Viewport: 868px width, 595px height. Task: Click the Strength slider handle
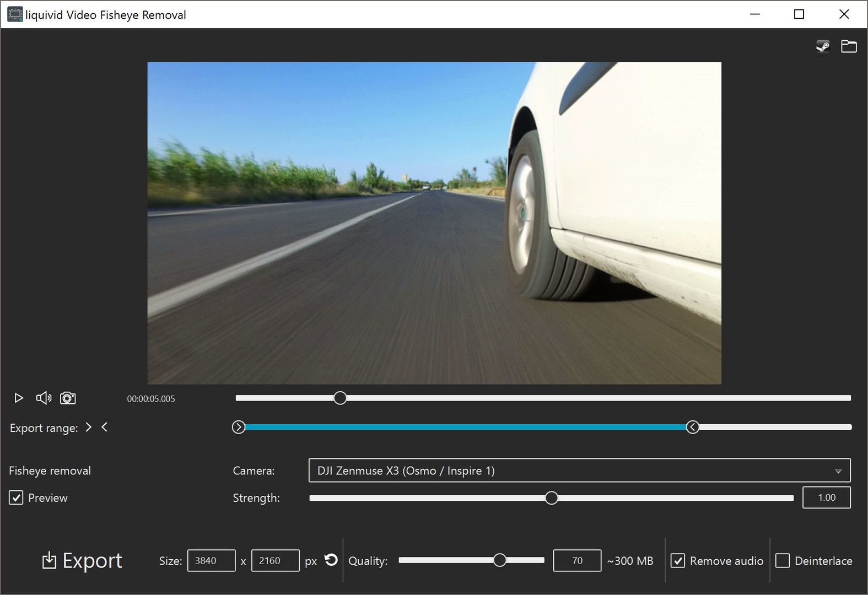click(551, 498)
